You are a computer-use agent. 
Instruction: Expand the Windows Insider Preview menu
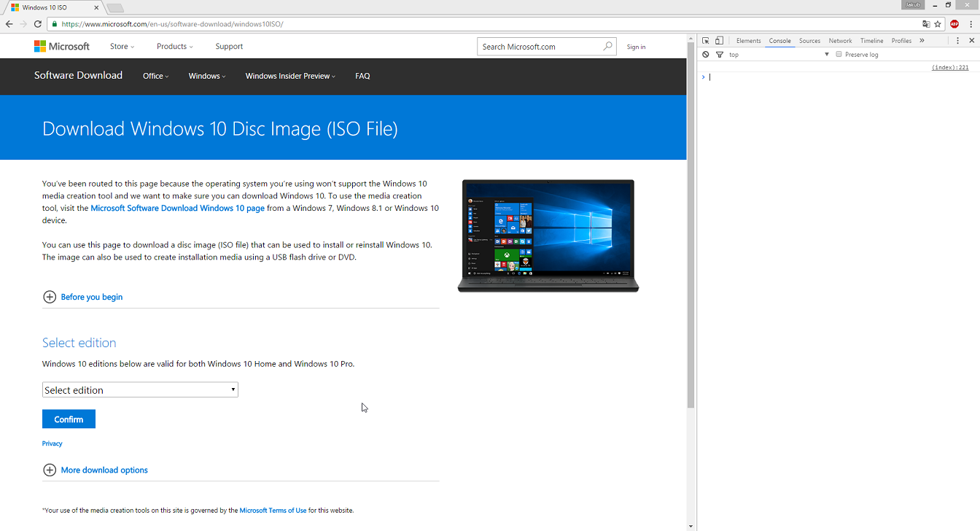[290, 76]
